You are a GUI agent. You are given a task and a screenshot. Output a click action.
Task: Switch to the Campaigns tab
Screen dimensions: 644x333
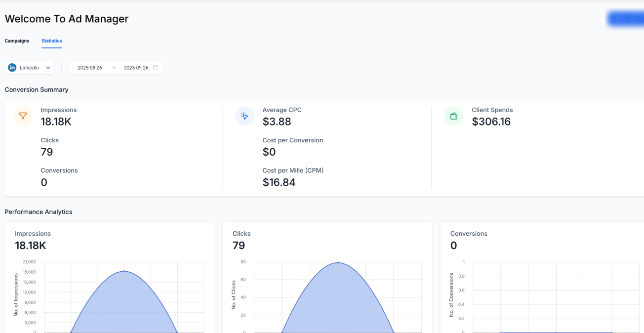coord(17,41)
